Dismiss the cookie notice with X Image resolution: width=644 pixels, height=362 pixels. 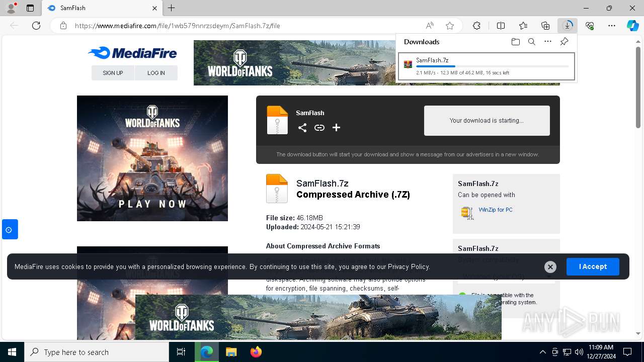pyautogui.click(x=550, y=267)
